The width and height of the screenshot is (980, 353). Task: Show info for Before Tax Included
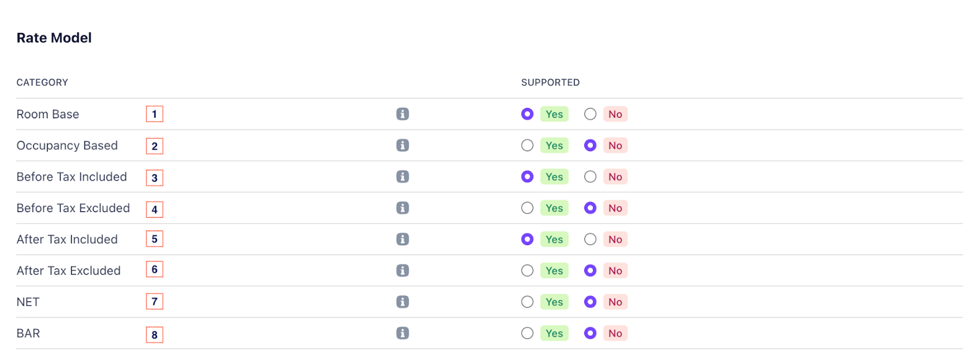[x=402, y=176]
